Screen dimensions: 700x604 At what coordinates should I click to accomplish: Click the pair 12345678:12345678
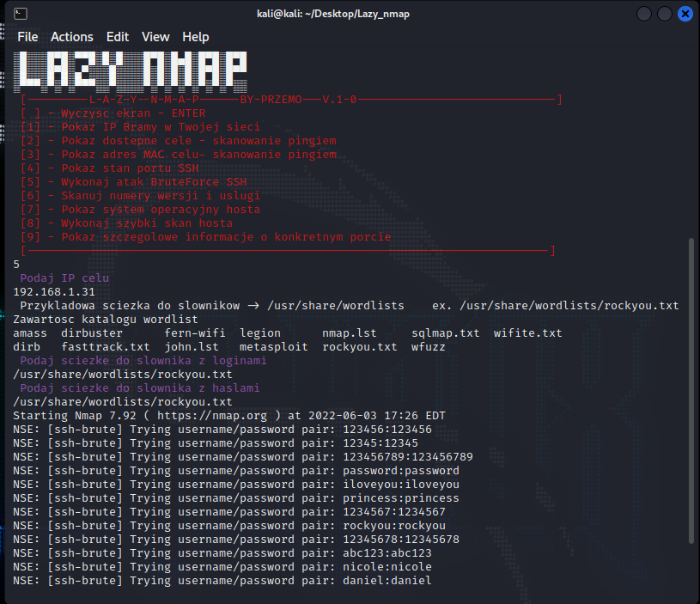(x=401, y=540)
